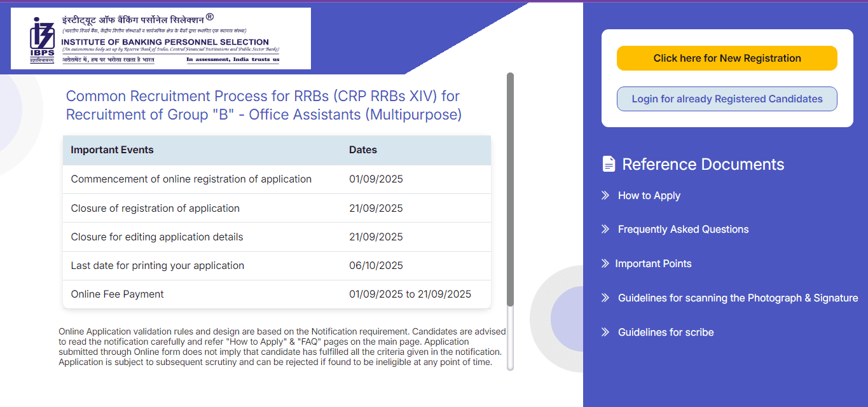Image resolution: width=868 pixels, height=407 pixels.
Task: Open the How to Apply document
Action: (649, 195)
